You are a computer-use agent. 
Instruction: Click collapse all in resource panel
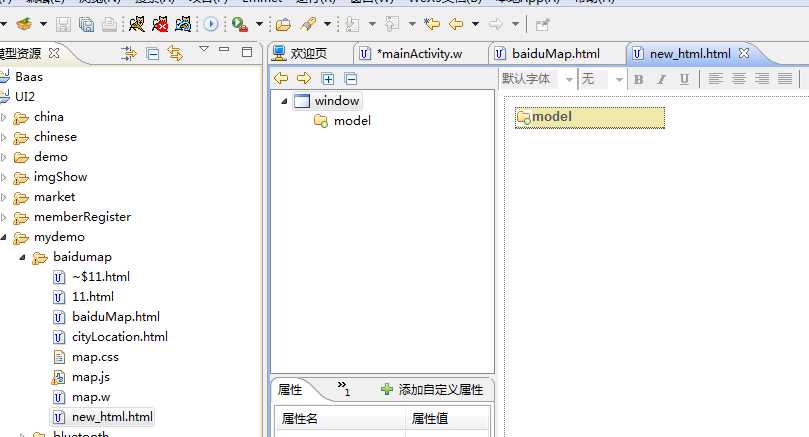pos(153,53)
